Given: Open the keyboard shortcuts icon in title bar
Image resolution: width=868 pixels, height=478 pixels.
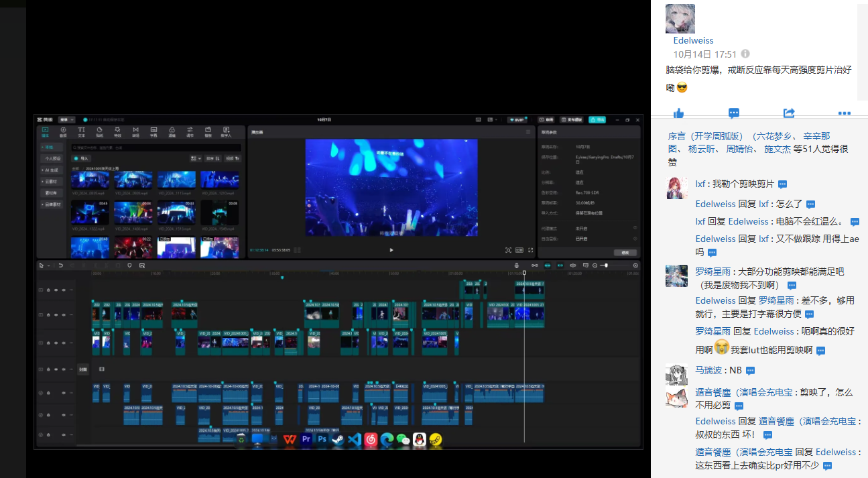Looking at the screenshot, I should point(479,119).
